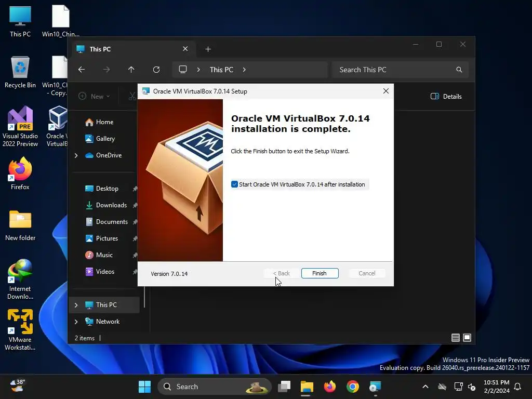The height and width of the screenshot is (399, 532).
Task: Maximize the File Explorer window
Action: [439, 45]
